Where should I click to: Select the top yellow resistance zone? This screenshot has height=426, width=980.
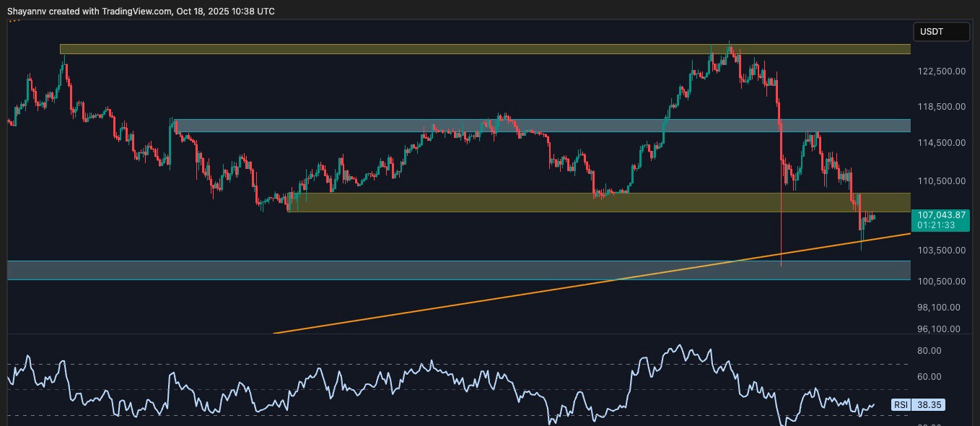click(x=485, y=49)
